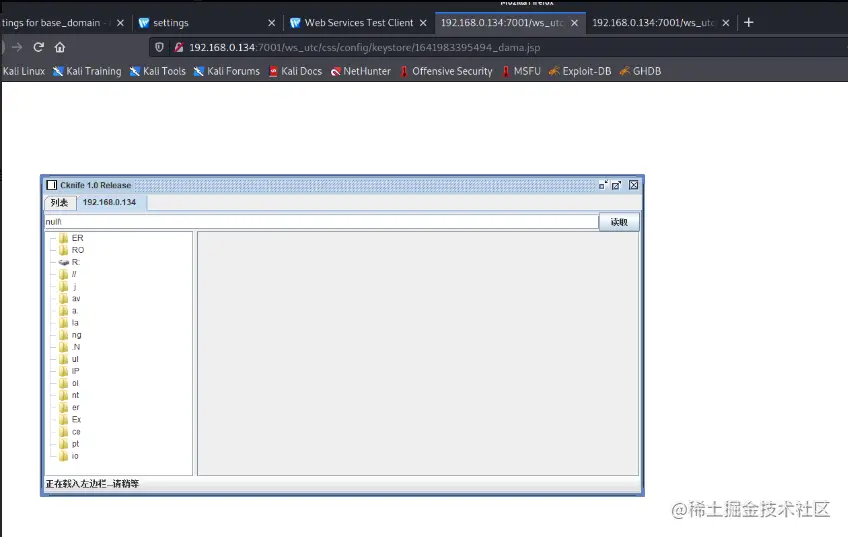
Task: Click the status bar loading message
Action: pos(92,484)
